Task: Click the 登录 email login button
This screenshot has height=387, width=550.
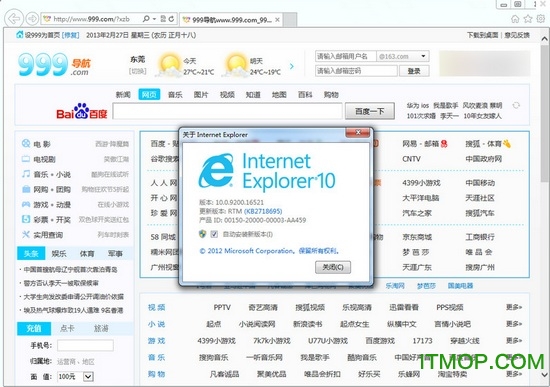Action: pos(414,71)
